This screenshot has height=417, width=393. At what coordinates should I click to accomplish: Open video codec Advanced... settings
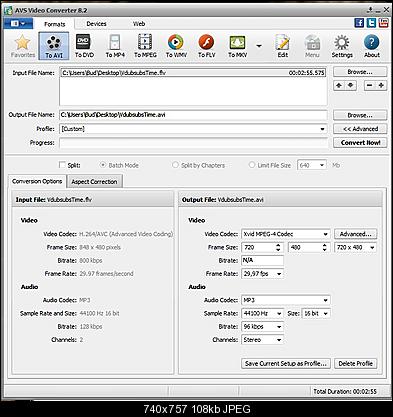[x=355, y=234]
